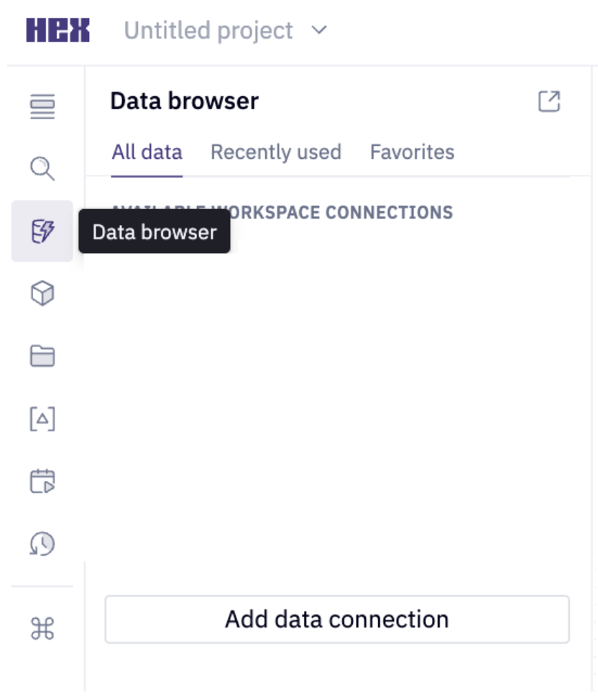598x700 pixels.
Task: Open the keyboard shortcuts panel
Action: coord(43,627)
